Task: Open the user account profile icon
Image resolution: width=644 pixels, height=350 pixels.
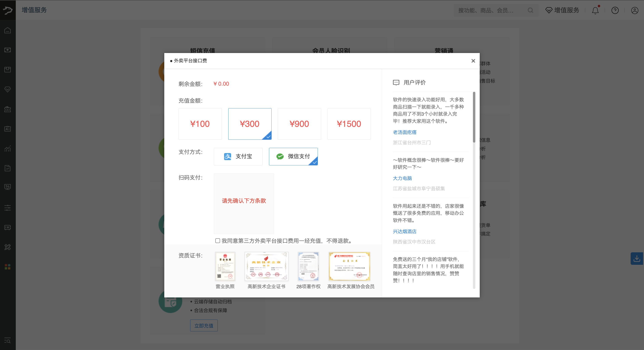Action: pos(635,10)
